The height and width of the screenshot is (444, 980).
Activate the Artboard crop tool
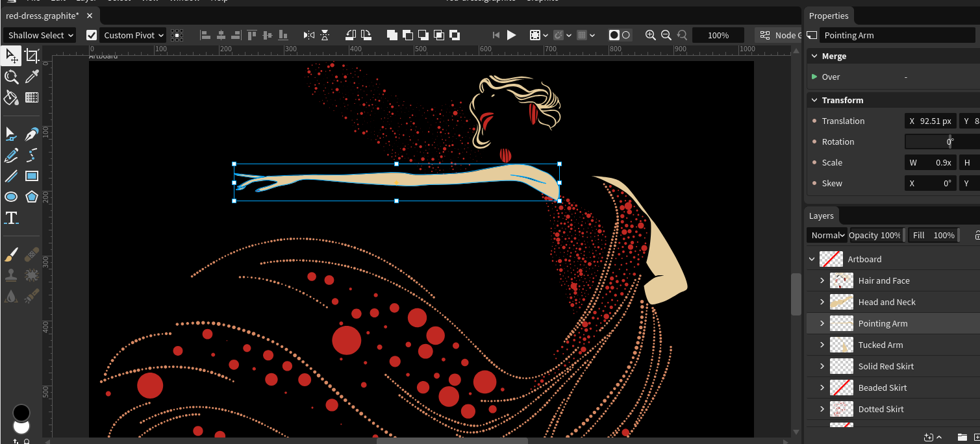(31, 56)
